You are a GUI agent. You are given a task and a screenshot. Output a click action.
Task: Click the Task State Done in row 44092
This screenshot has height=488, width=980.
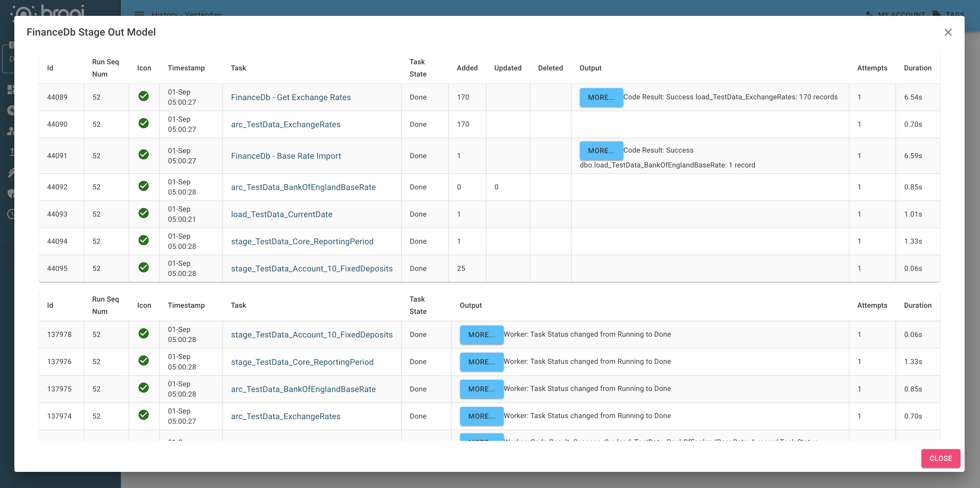pyautogui.click(x=418, y=187)
